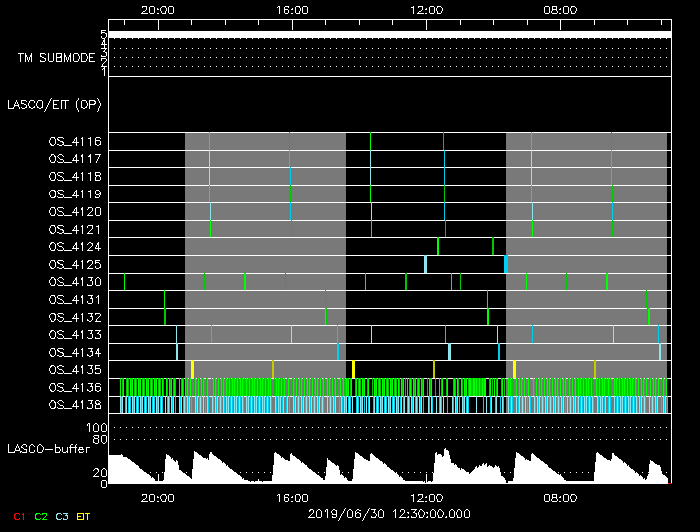Click the LASCO-buffer label
The width and height of the screenshot is (700, 532).
tap(48, 449)
